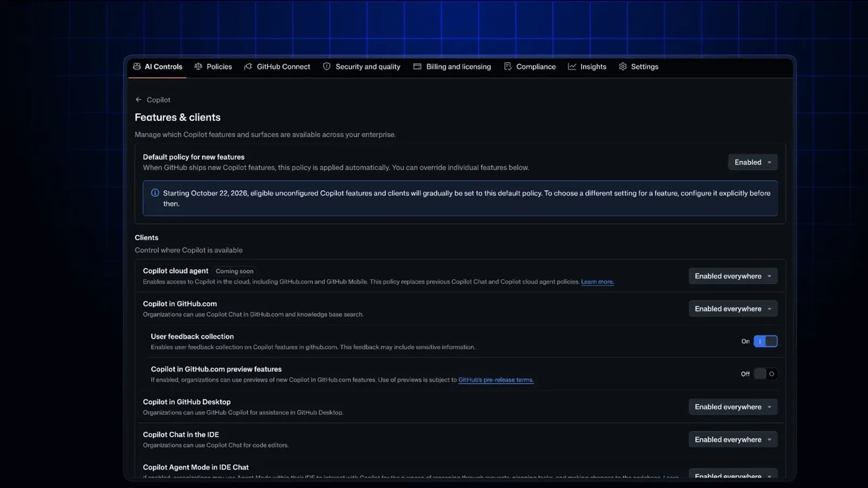Click the Copilot Agent Mode in IDE Chat title
868x488 pixels.
click(x=196, y=467)
